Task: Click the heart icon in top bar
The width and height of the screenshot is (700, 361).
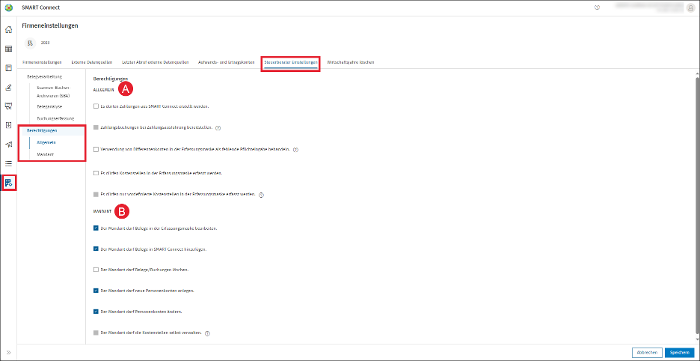Action: (597, 8)
